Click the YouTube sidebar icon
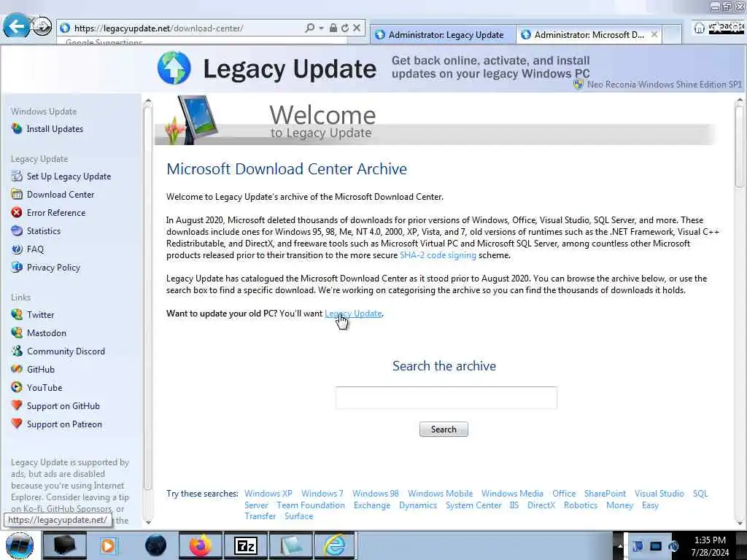Screen dimensions: 747x560 [x=17, y=387]
